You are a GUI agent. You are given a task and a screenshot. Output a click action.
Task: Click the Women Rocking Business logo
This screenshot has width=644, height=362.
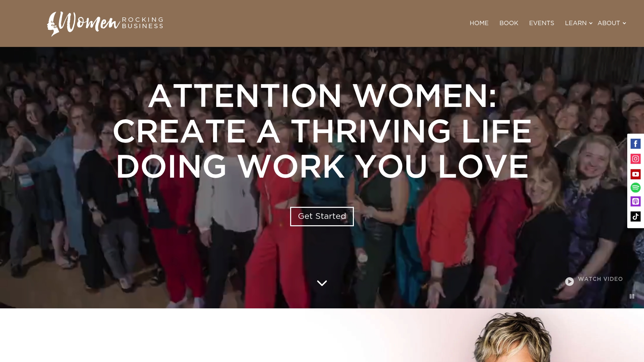click(x=105, y=24)
